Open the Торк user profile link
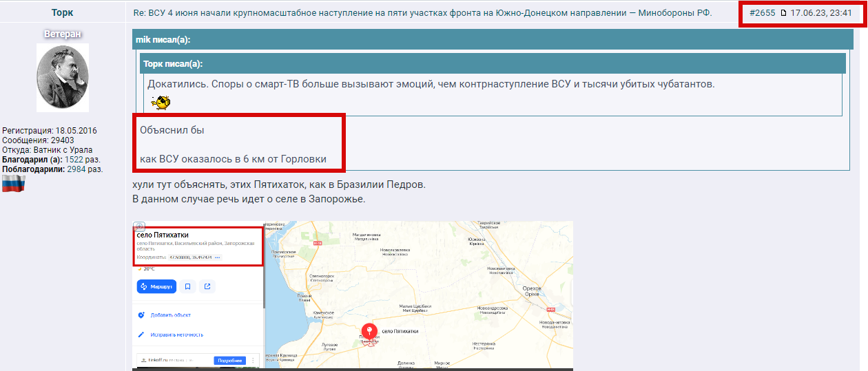Image resolution: width=868 pixels, height=371 pixels. coord(62,13)
